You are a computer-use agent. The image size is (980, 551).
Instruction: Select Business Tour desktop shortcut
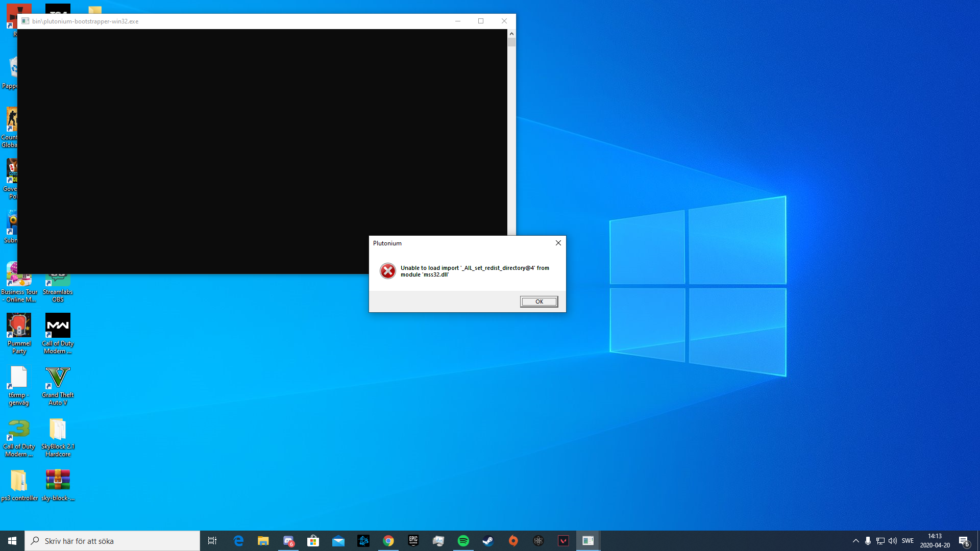[x=19, y=282]
